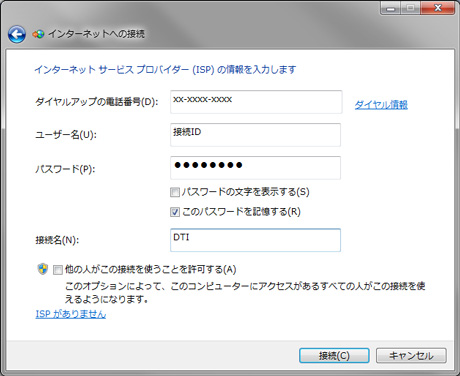Image resolution: width=460 pixels, height=376 pixels.
Task: Focus the 接続名 field containing DTI
Action: (255, 240)
